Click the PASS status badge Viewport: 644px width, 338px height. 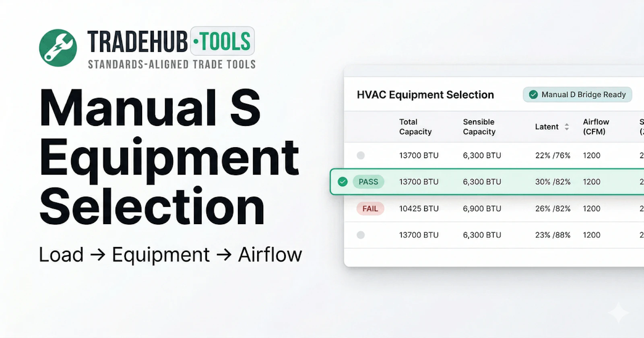pos(368,182)
